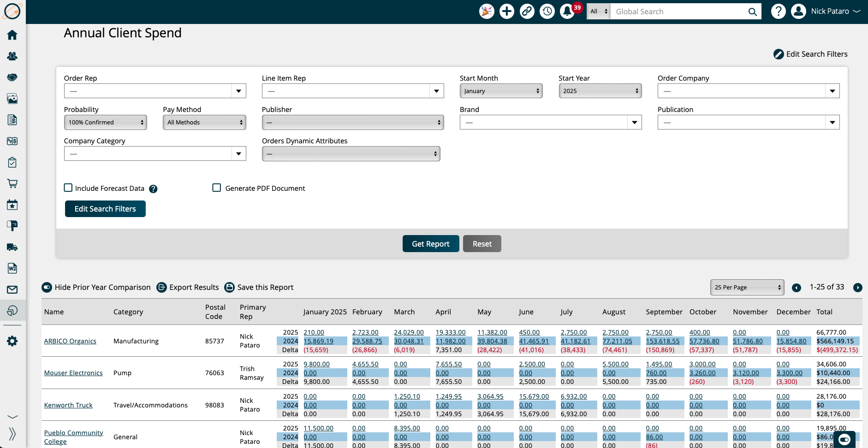
Task: Open the Home icon in sidebar
Action: pos(12,35)
